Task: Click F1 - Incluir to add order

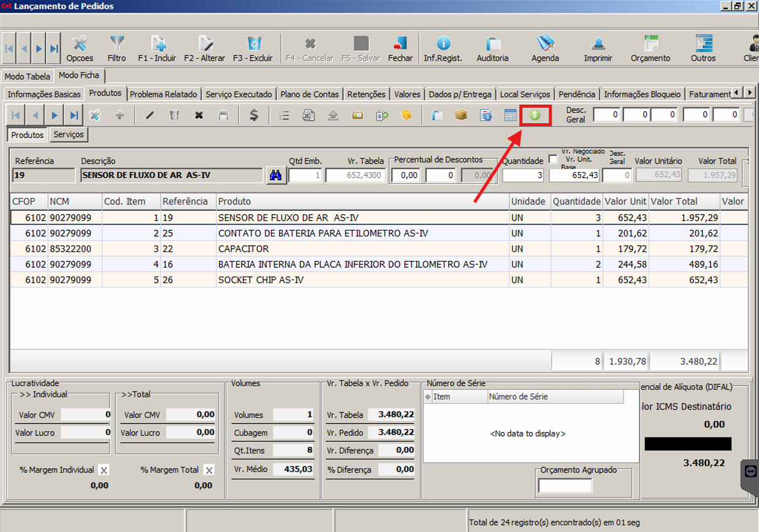Action: [157, 48]
